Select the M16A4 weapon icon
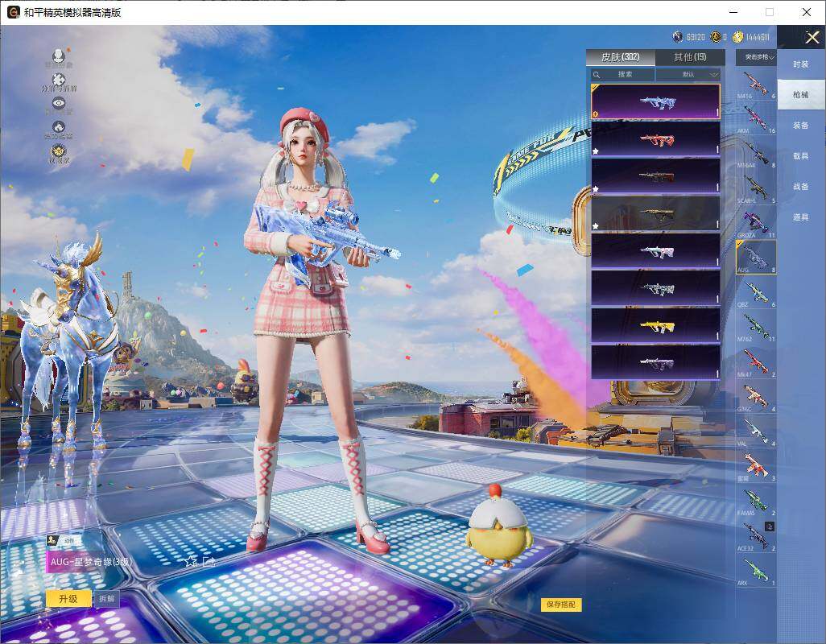826x644 pixels. coord(756,153)
